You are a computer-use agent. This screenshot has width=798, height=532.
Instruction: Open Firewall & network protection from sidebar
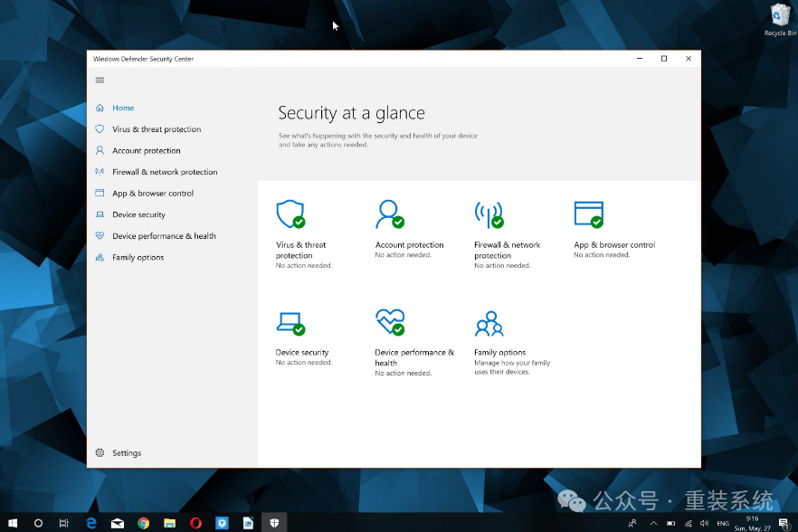click(x=164, y=172)
